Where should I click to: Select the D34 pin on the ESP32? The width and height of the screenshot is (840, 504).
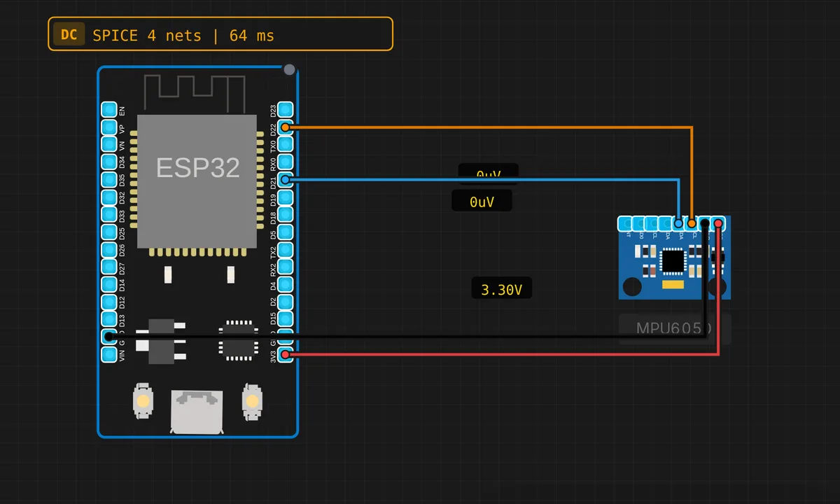point(109,162)
